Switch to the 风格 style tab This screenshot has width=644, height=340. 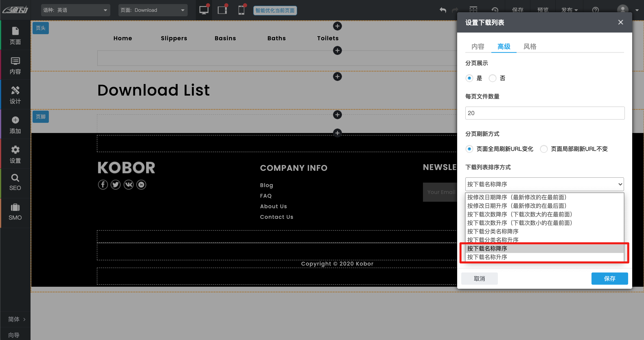click(x=530, y=47)
